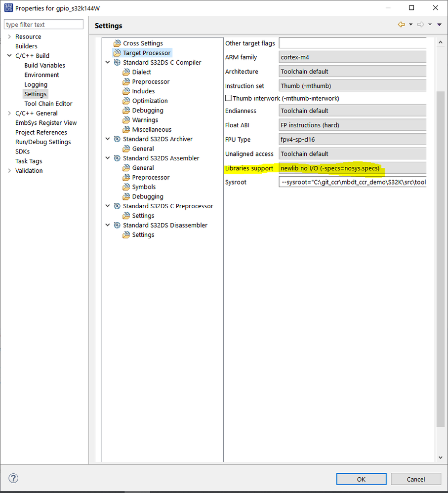Collapse Standard S32DS Disassembler group
Screen dimensions: 448x493
(x=108, y=225)
